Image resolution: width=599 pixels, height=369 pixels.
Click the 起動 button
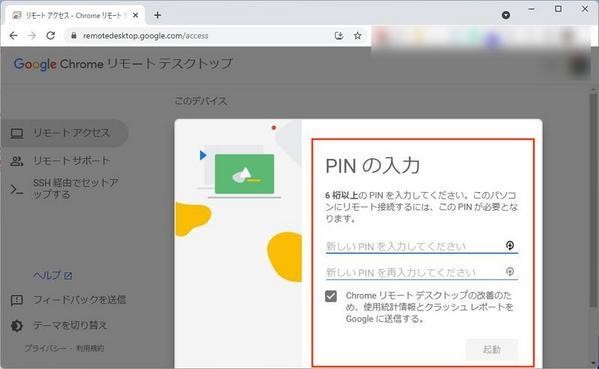[492, 349]
